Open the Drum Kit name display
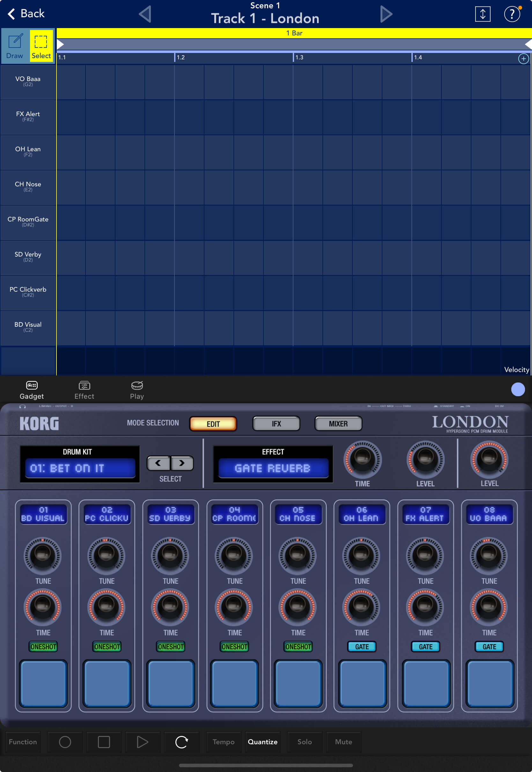The height and width of the screenshot is (772, 532). click(80, 468)
